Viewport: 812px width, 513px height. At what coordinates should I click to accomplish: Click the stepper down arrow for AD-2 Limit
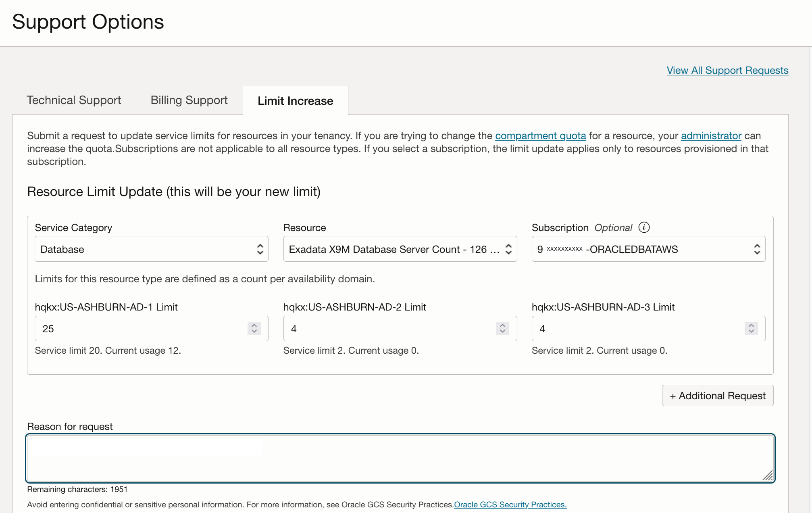pos(502,332)
